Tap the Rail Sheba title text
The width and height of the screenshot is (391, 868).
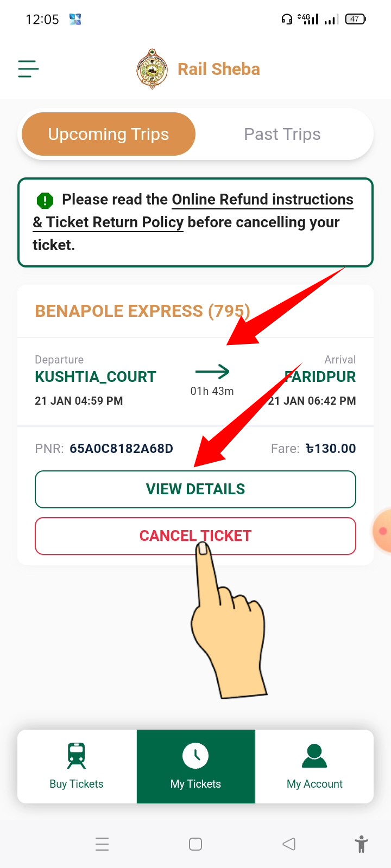219,69
